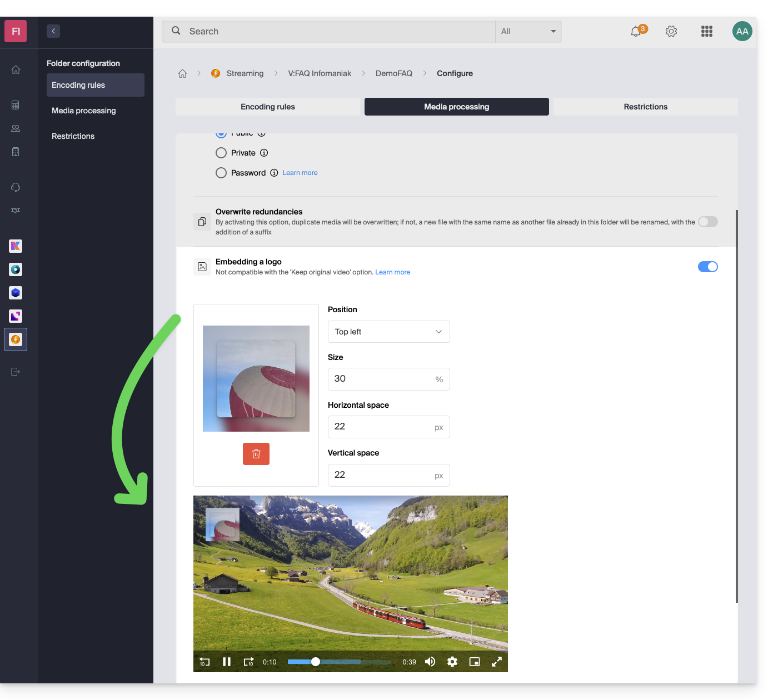
Task: Collapse the sidebar with the chevron button
Action: point(53,31)
